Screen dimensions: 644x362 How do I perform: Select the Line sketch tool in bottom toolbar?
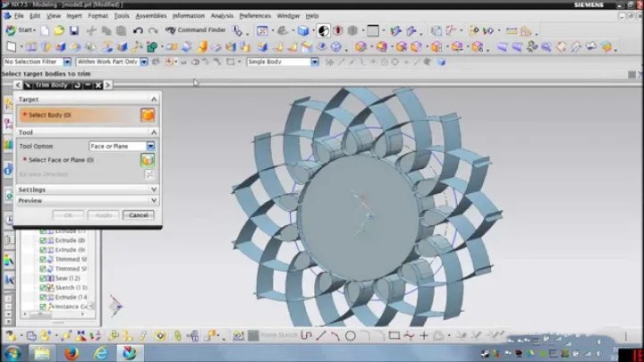[320, 336]
